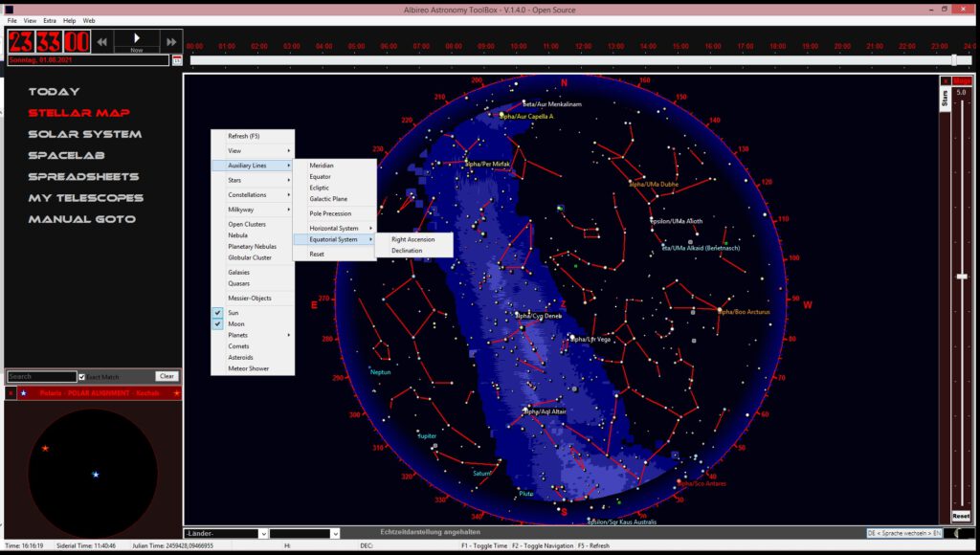
Task: Toggle Quasars menu entry
Action: 253,284
